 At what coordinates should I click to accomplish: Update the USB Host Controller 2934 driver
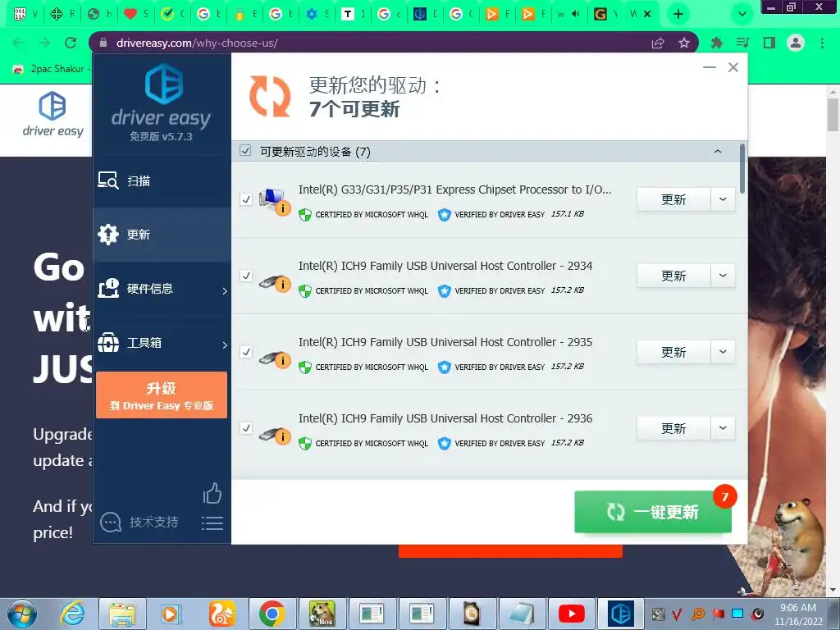[x=673, y=276]
